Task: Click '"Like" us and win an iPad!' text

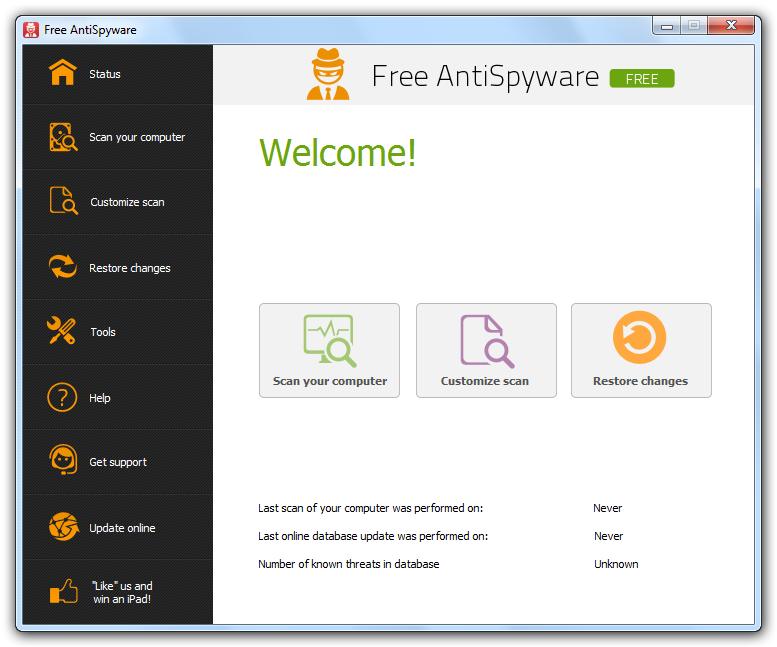Action: pyautogui.click(x=122, y=592)
